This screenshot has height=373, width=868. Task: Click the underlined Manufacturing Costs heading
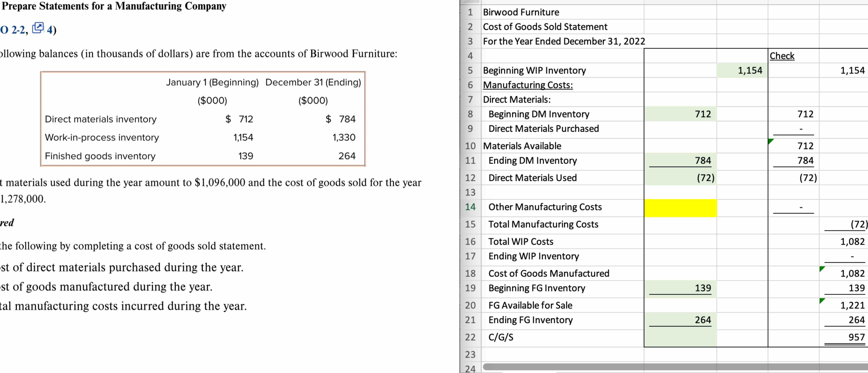(527, 85)
